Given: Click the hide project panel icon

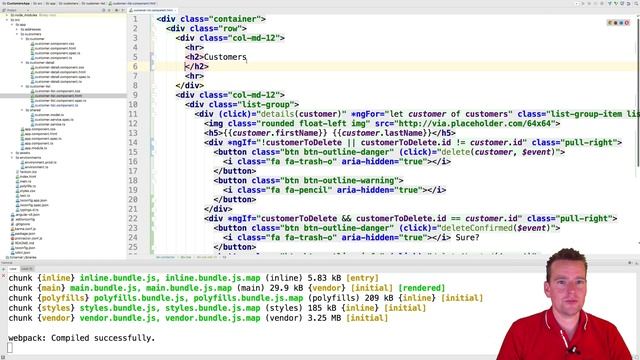Looking at the screenshot, I should coord(122,10).
